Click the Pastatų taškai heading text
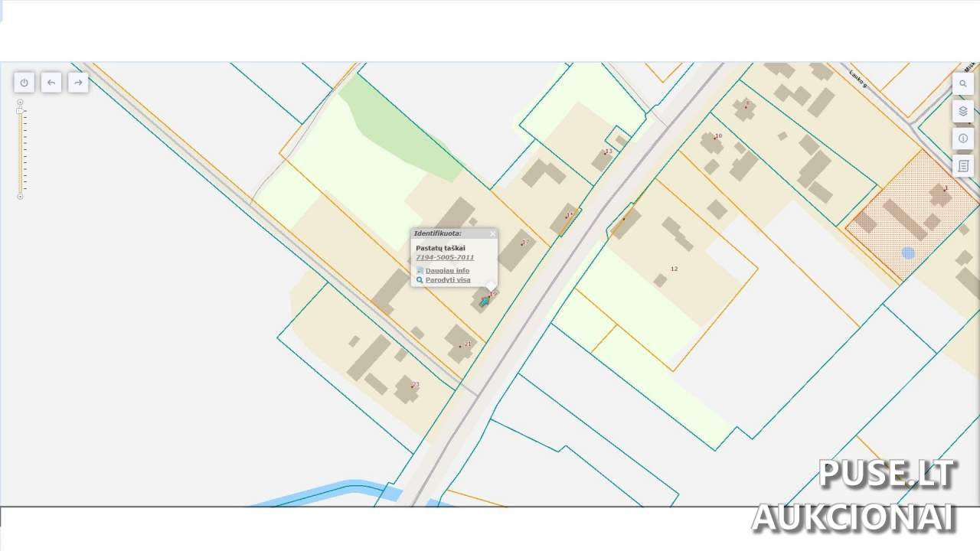This screenshot has width=980, height=551. tap(440, 248)
